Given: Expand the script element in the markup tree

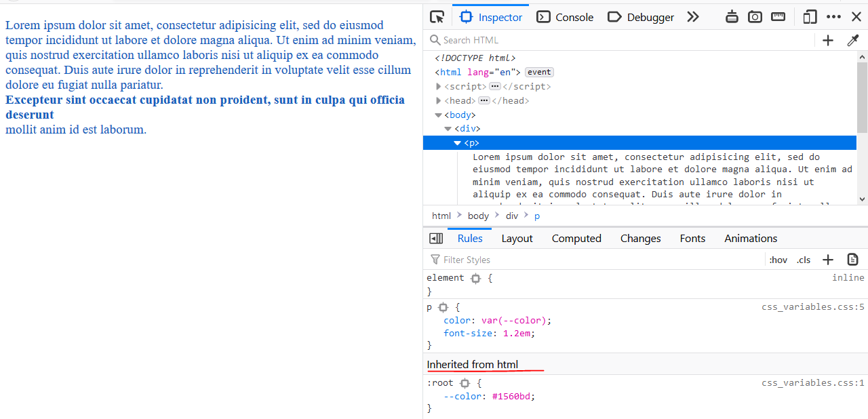Looking at the screenshot, I should coord(439,86).
